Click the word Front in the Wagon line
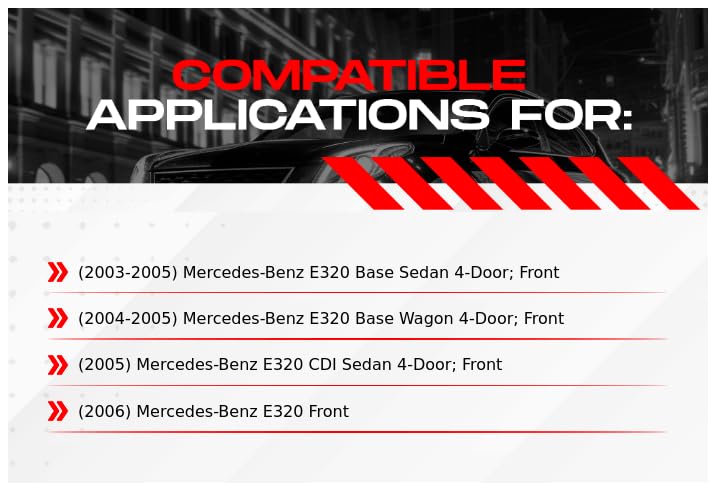 544,318
